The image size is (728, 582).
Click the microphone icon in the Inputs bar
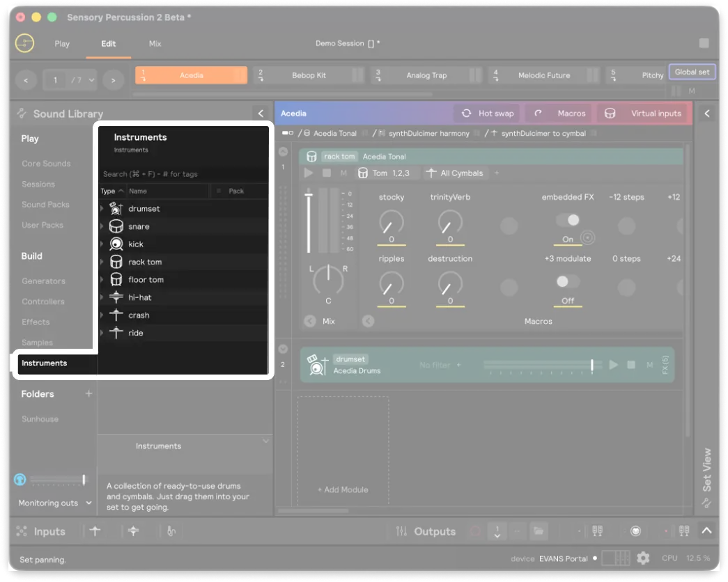[171, 530]
